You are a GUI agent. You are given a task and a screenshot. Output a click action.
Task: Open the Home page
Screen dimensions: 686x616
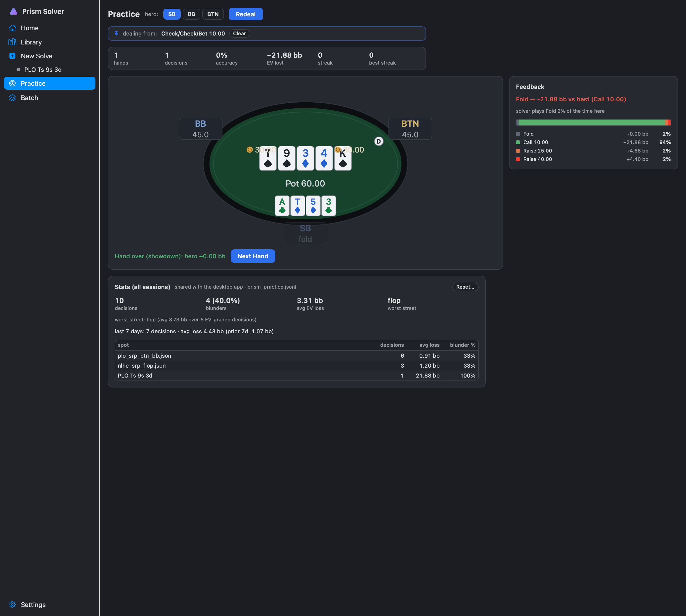(50, 28)
